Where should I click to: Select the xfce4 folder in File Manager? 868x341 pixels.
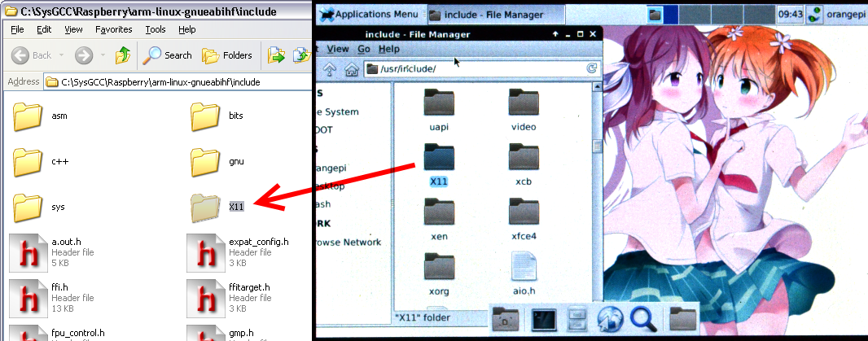click(524, 220)
